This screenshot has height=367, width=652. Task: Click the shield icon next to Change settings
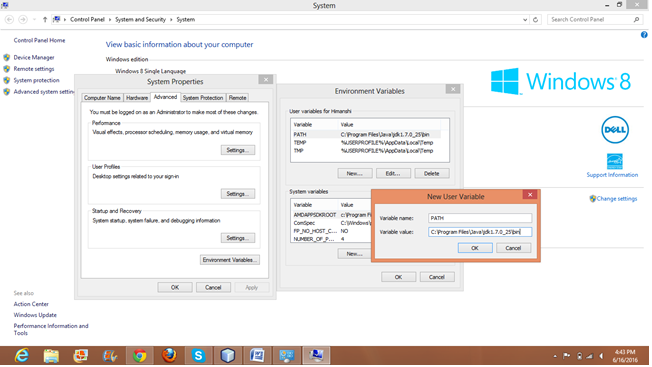[593, 199]
